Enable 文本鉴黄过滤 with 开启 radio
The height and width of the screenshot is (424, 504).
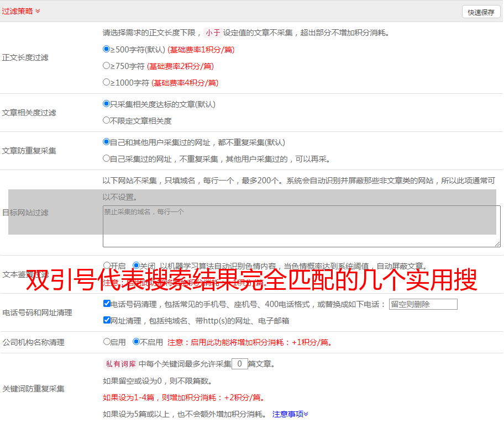pyautogui.click(x=107, y=266)
